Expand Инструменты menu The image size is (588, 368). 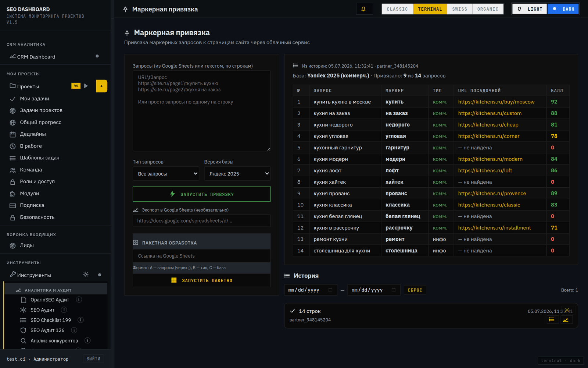tap(34, 275)
